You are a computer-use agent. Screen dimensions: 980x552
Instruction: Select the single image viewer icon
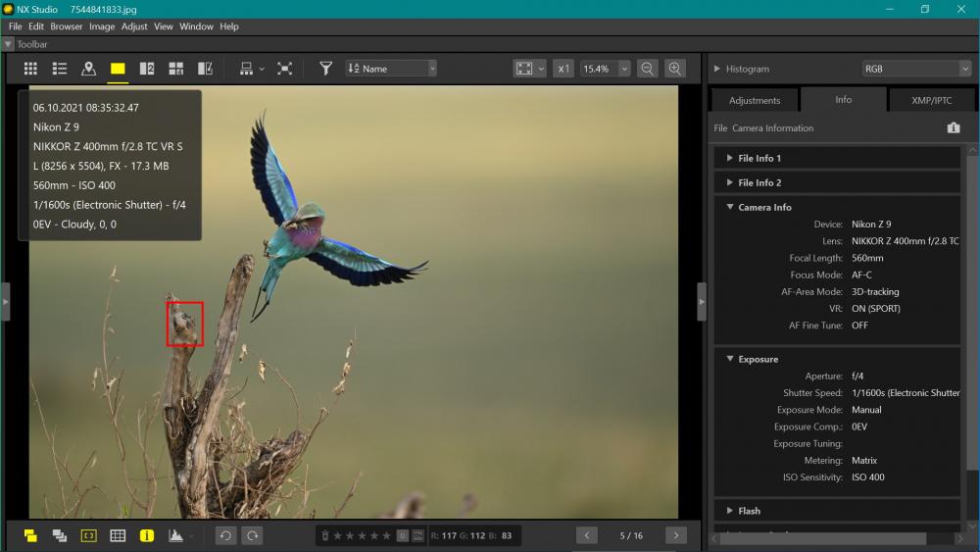point(118,69)
